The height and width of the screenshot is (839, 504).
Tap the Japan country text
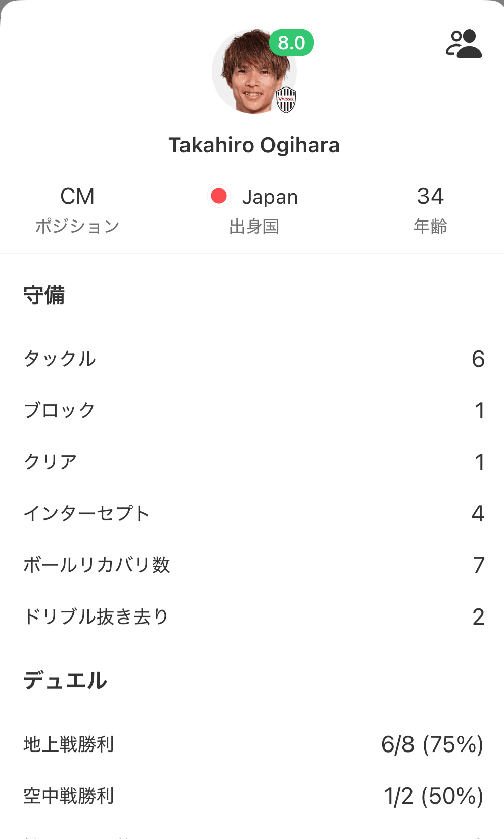(270, 197)
